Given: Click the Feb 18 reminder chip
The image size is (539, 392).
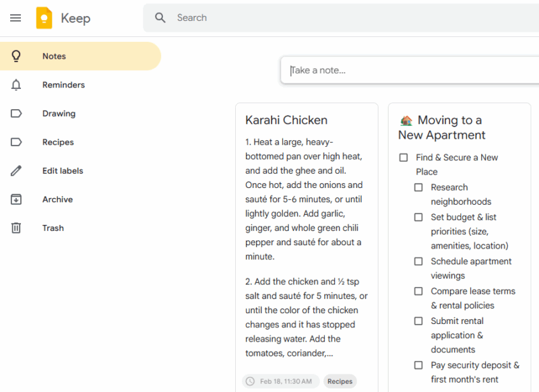Looking at the screenshot, I should (x=280, y=381).
